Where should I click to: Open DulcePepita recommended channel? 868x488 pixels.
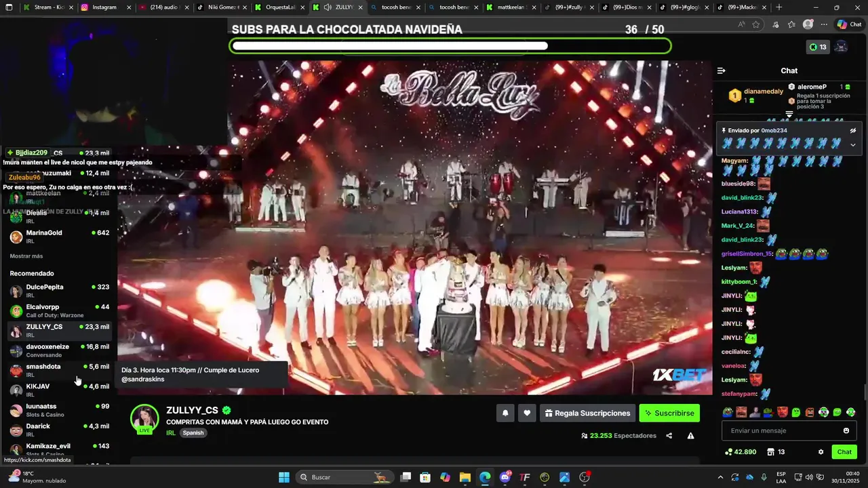point(59,291)
